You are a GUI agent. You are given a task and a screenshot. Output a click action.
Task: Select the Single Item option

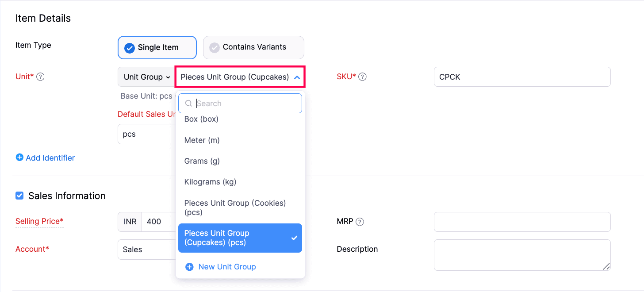(x=157, y=47)
